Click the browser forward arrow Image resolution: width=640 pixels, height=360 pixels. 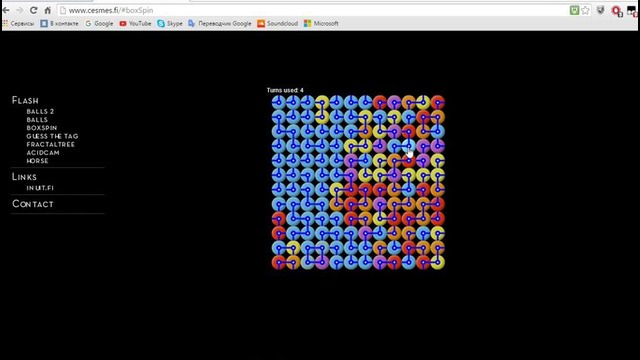[20, 10]
